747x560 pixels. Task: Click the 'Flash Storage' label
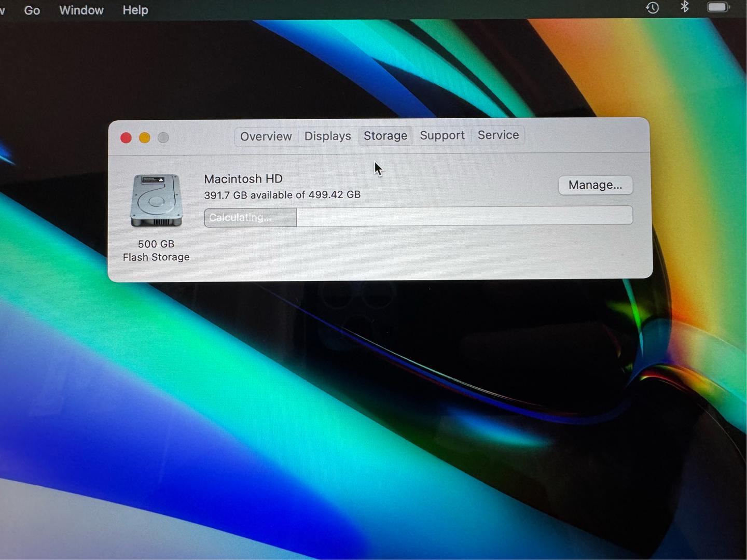[156, 257]
